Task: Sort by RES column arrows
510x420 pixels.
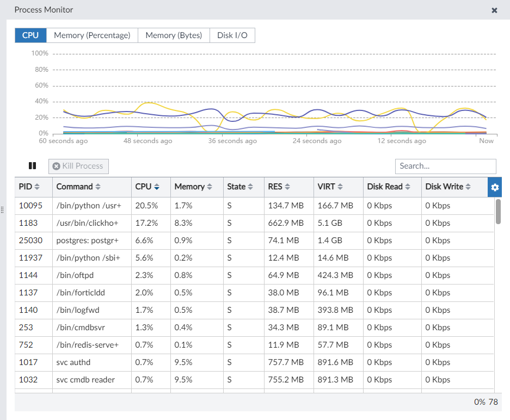Action: [x=287, y=187]
